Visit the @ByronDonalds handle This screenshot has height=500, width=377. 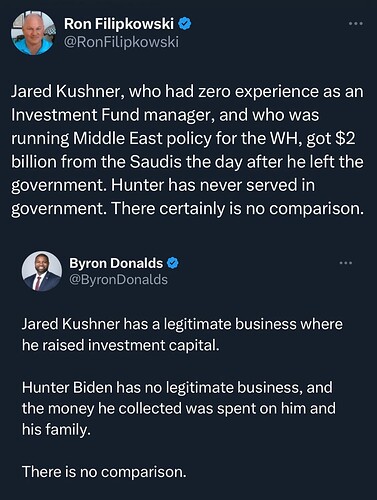click(x=118, y=280)
